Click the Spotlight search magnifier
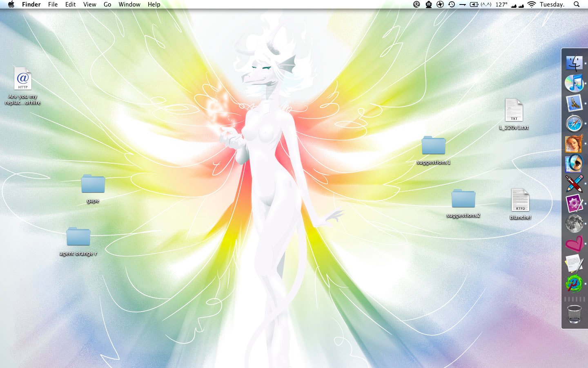 point(577,4)
